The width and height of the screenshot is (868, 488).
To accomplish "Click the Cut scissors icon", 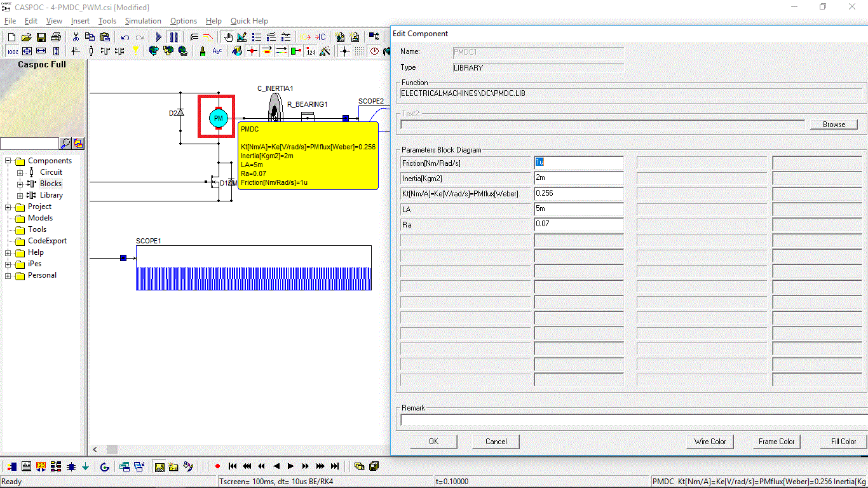I will tap(76, 37).
